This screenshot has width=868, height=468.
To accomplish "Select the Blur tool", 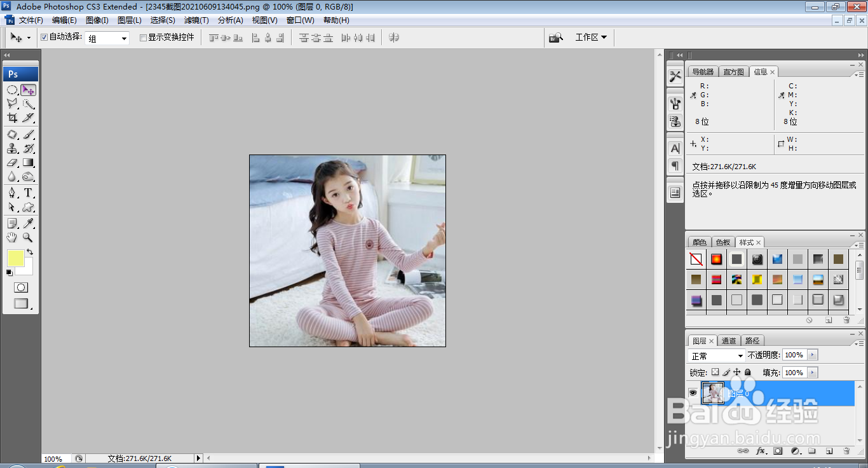I will (12, 177).
